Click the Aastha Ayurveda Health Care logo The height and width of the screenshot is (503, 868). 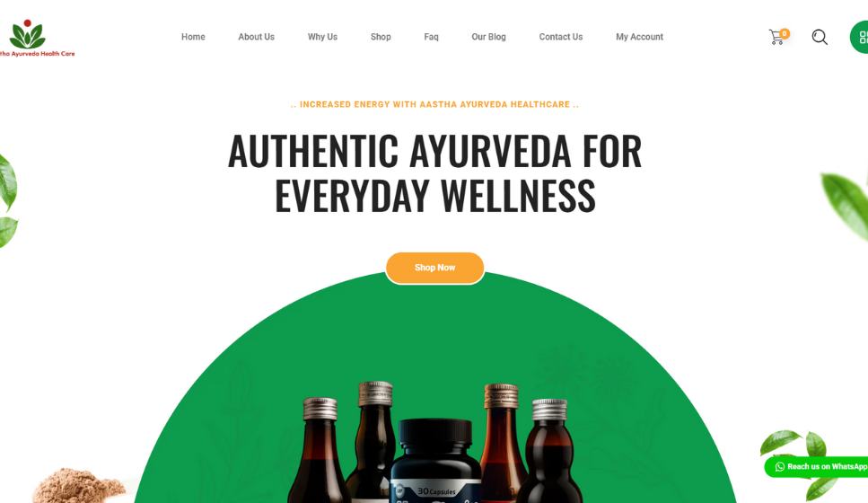pyautogui.click(x=37, y=39)
